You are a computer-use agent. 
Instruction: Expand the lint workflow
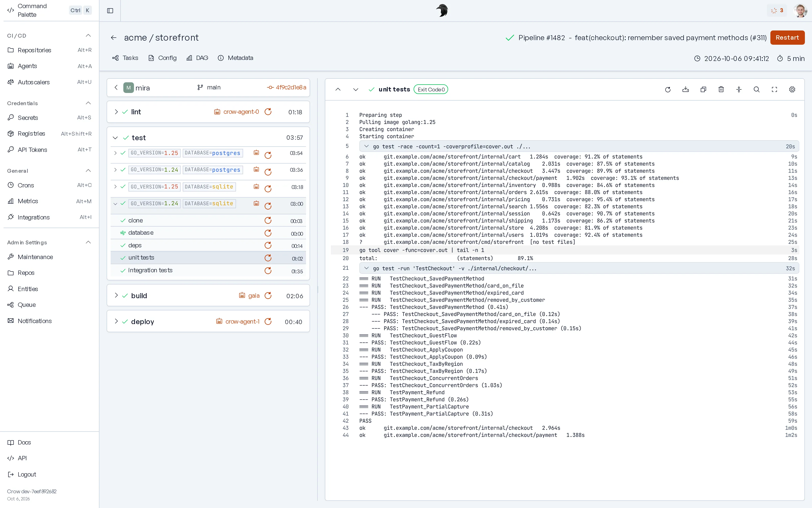pyautogui.click(x=116, y=112)
